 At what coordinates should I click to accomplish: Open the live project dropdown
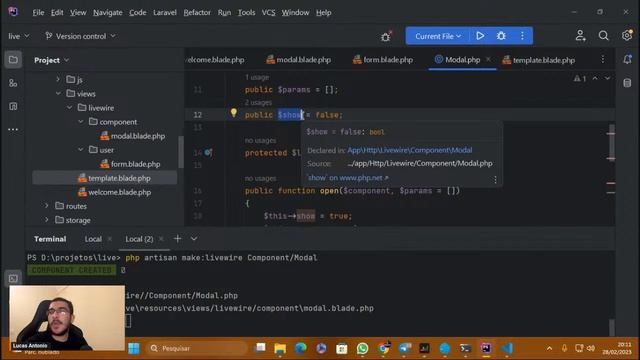(x=19, y=36)
